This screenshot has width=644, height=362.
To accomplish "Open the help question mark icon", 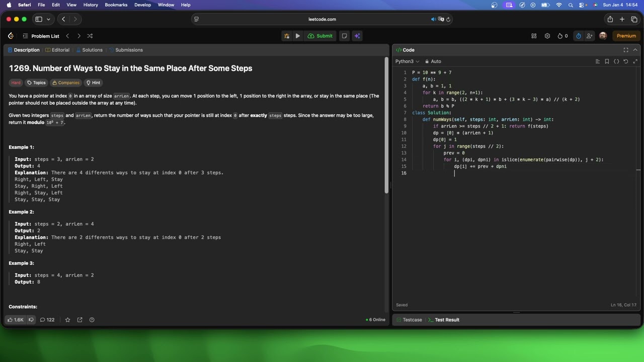I will tap(92, 320).
